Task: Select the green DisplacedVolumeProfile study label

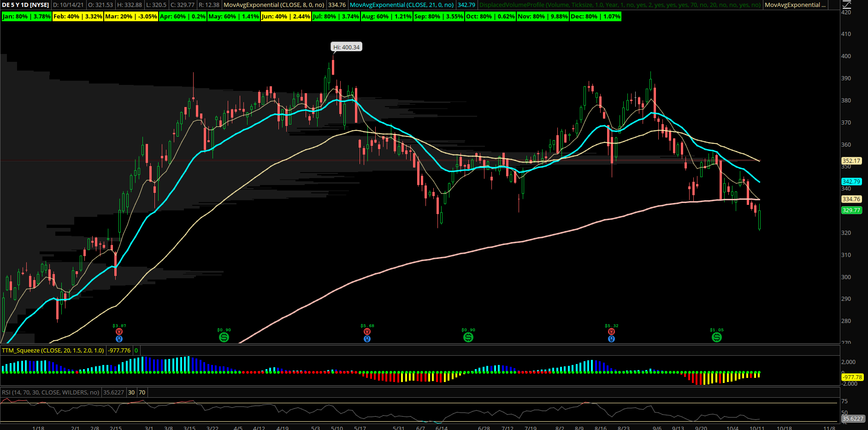Action: tap(620, 5)
